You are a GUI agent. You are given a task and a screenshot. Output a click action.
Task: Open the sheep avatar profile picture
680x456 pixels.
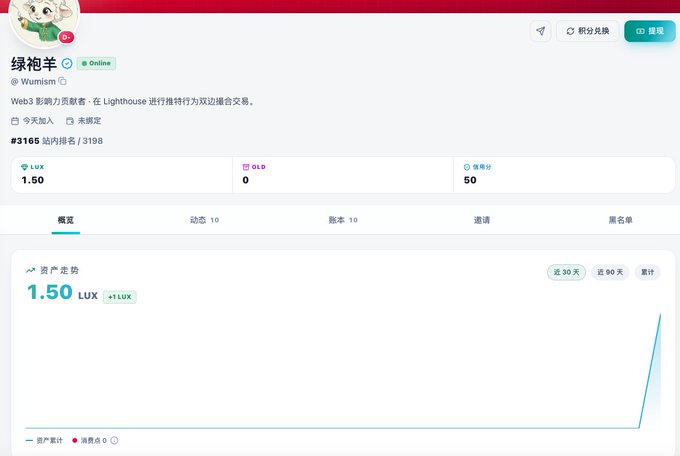(44, 20)
